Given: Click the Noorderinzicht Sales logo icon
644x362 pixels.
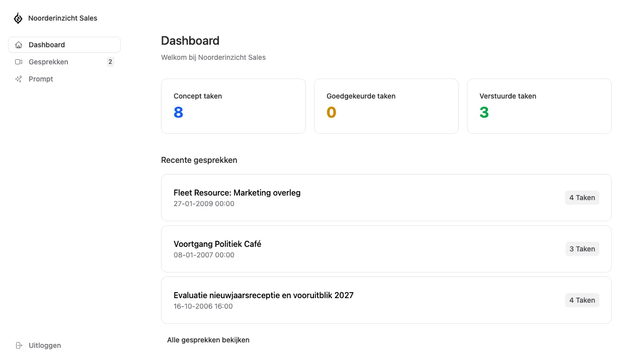Looking at the screenshot, I should pos(18,18).
